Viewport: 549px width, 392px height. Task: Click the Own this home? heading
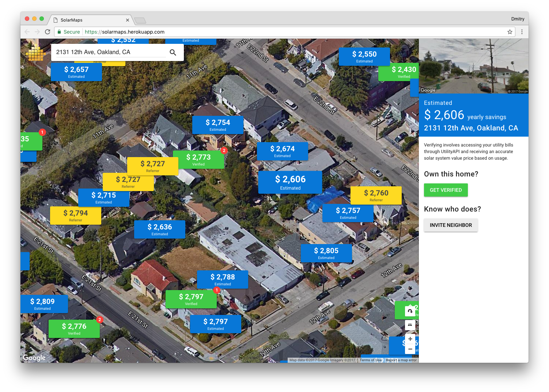click(451, 174)
